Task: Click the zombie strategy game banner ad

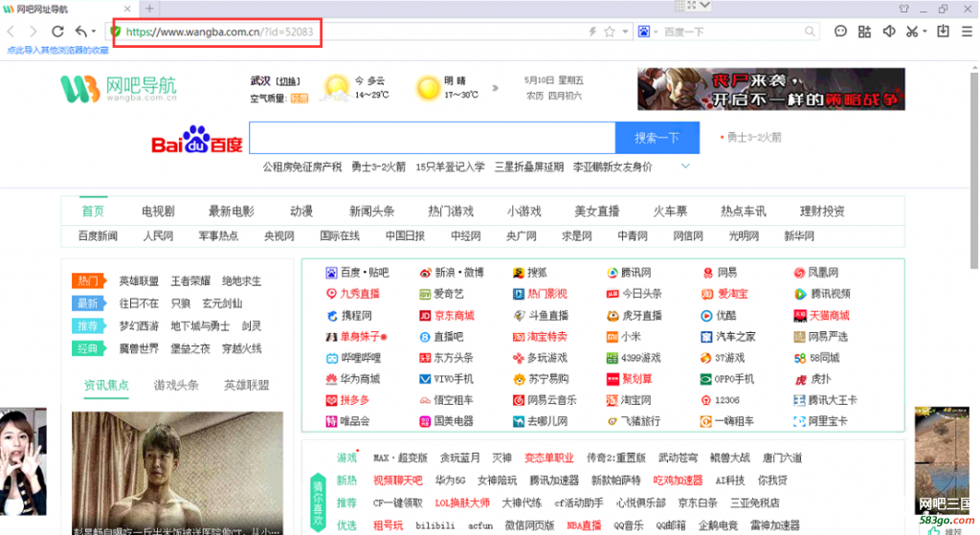Action: [770, 89]
